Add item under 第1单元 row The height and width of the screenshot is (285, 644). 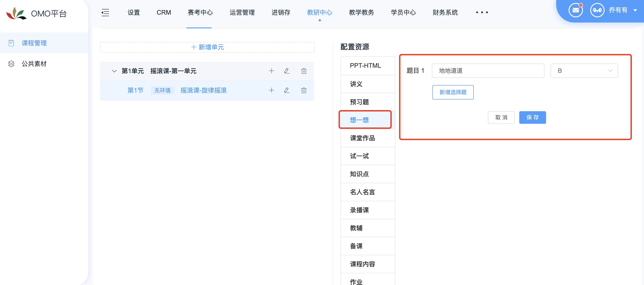coord(271,71)
